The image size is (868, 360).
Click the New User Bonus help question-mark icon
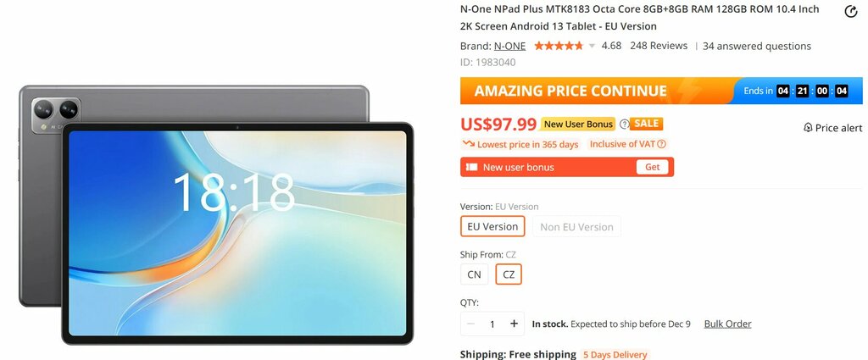(624, 124)
